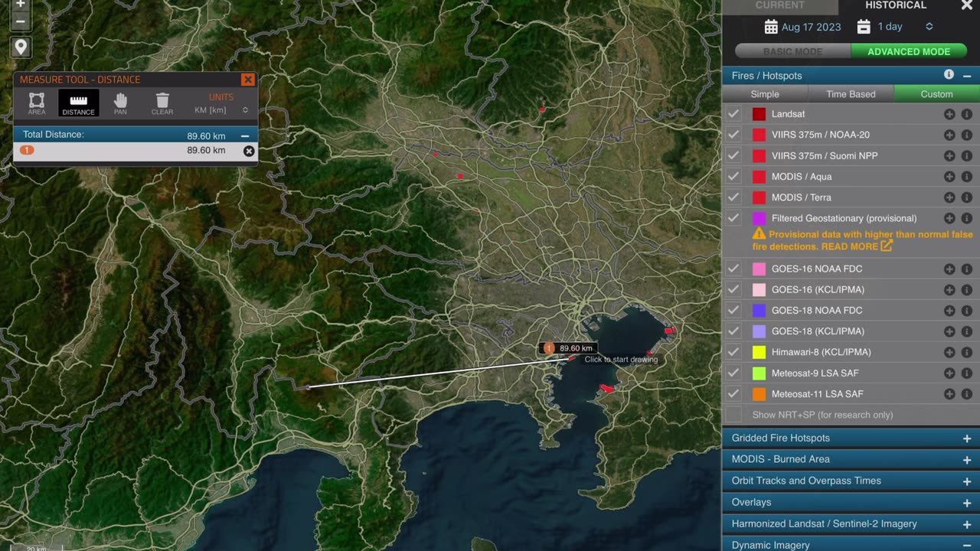The height and width of the screenshot is (551, 980).
Task: Switch to ADVANCED MODE
Action: (909, 51)
